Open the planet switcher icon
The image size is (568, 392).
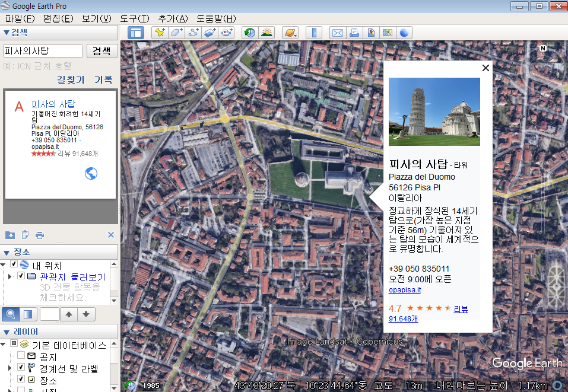tap(290, 33)
